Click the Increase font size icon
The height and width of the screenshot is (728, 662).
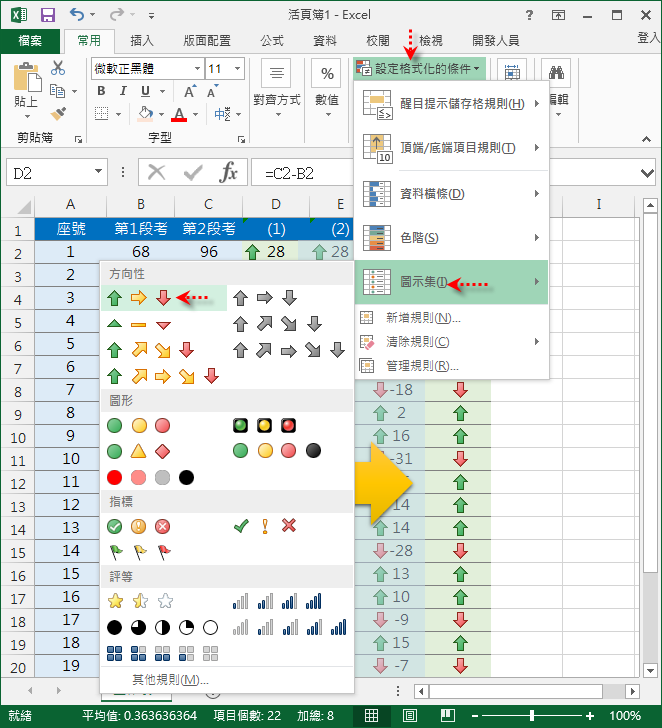pos(189,91)
